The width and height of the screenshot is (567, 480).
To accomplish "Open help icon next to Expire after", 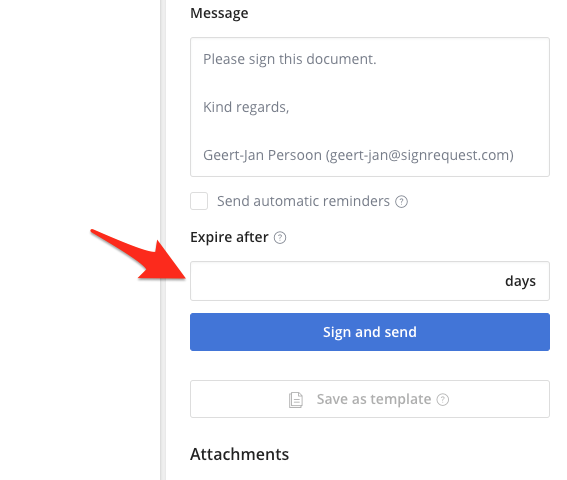I will click(x=280, y=238).
